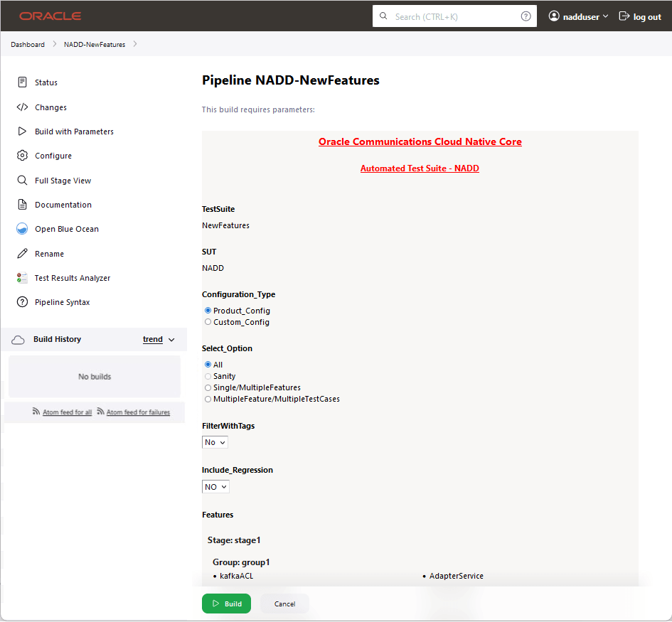
Task: Click Oracle Communications Cloud Native Core heading
Action: click(x=420, y=141)
